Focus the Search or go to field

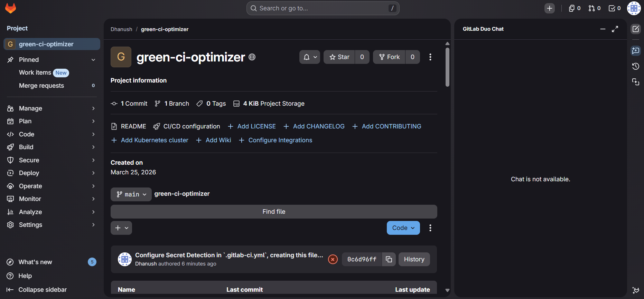point(323,8)
